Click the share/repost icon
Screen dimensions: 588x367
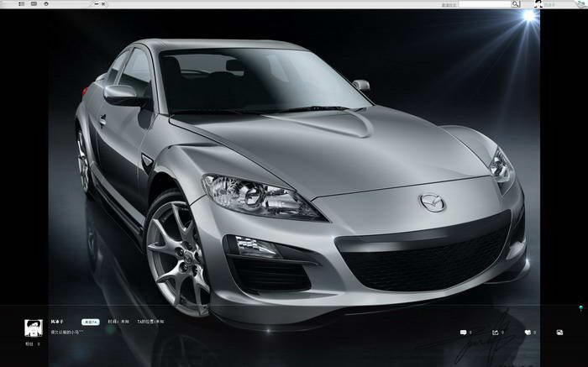point(496,333)
